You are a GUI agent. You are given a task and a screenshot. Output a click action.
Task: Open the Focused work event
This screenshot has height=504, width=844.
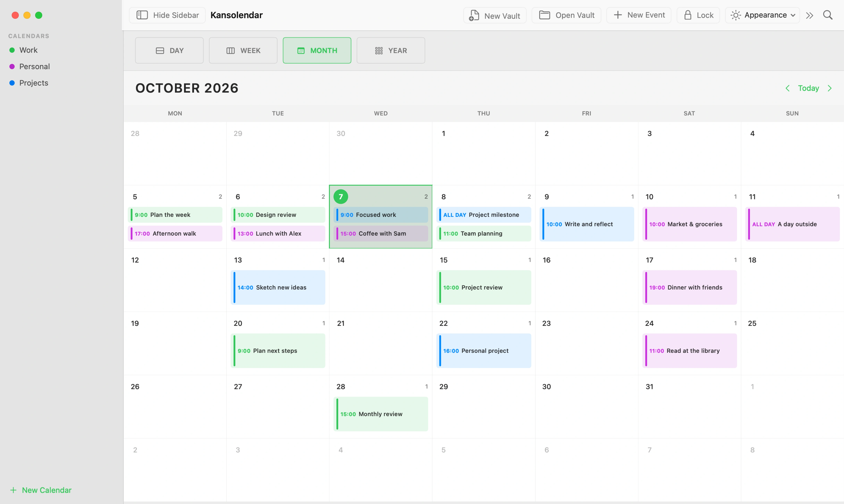[381, 215]
